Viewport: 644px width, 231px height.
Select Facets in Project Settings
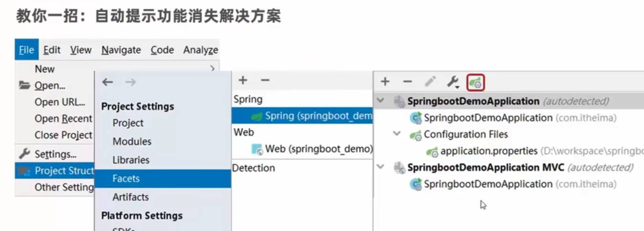coord(126,178)
